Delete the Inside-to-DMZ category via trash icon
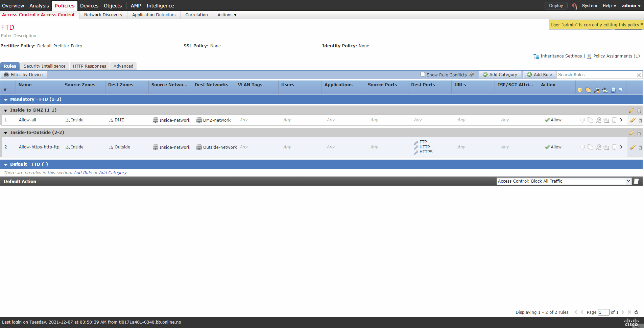This screenshot has height=328, width=644. coord(639,111)
